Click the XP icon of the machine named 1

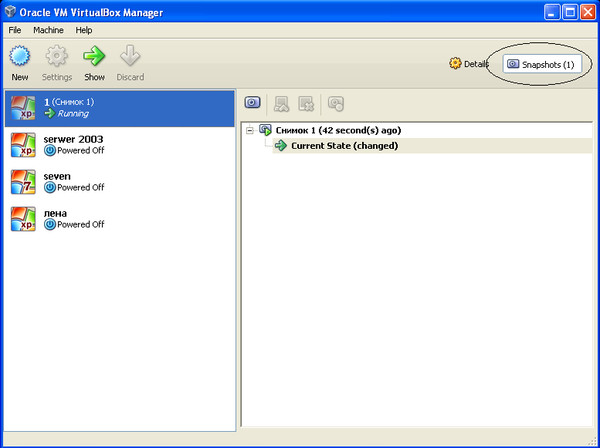pyautogui.click(x=23, y=108)
